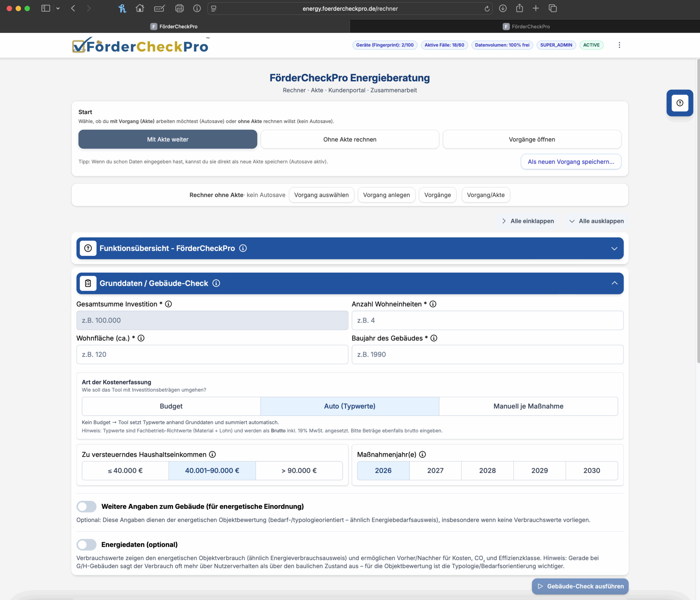
Task: Click Gebäude-Check ausführen button
Action: click(x=580, y=586)
